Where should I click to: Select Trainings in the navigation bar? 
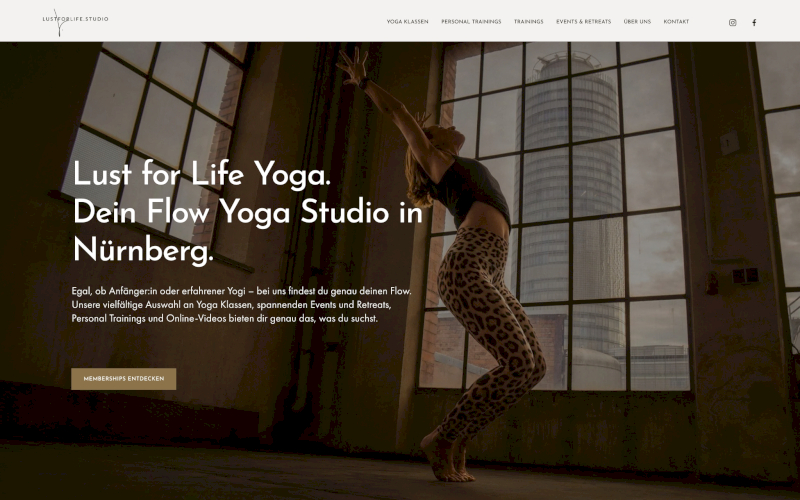click(x=528, y=22)
